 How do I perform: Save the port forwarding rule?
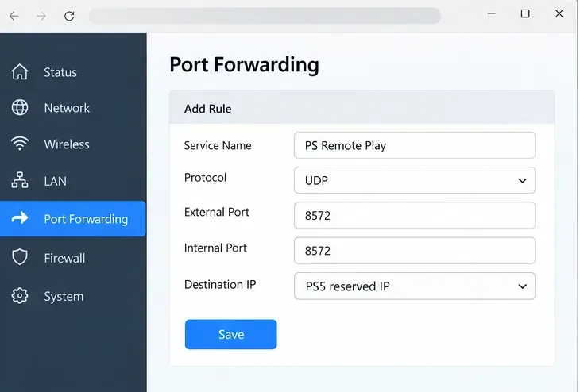[231, 334]
